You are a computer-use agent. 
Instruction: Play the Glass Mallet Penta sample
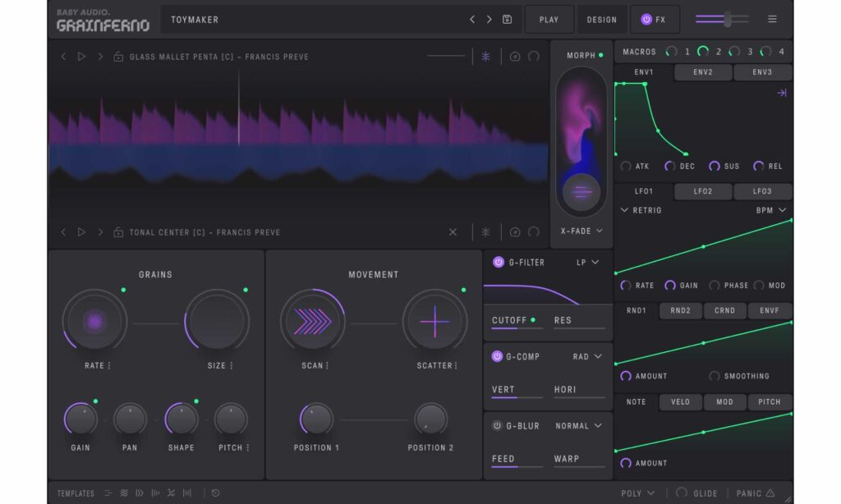[x=80, y=56]
